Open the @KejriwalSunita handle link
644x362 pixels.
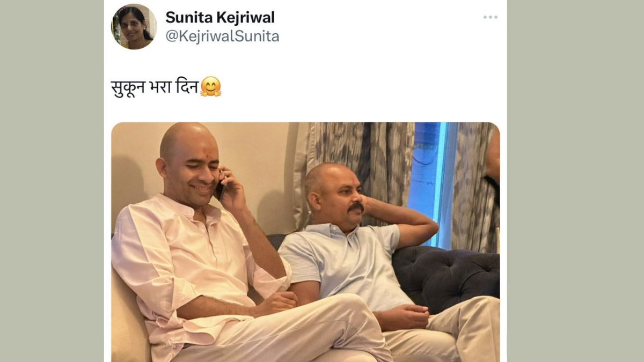[222, 36]
